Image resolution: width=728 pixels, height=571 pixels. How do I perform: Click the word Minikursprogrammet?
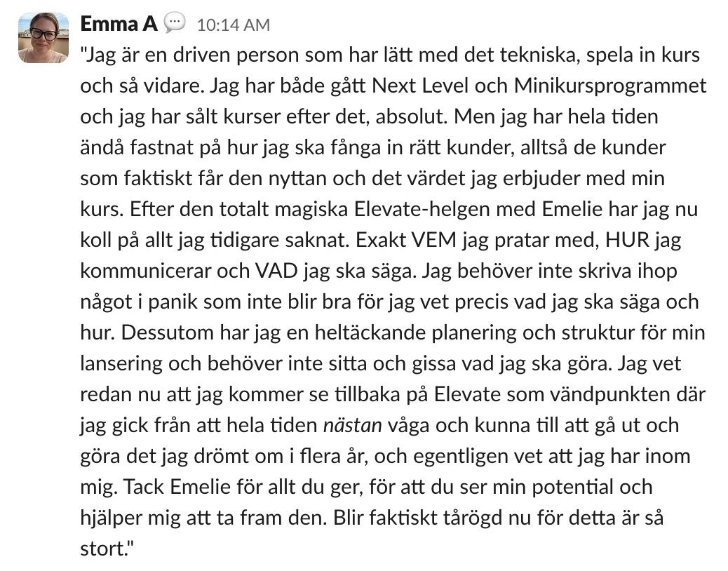click(x=610, y=86)
